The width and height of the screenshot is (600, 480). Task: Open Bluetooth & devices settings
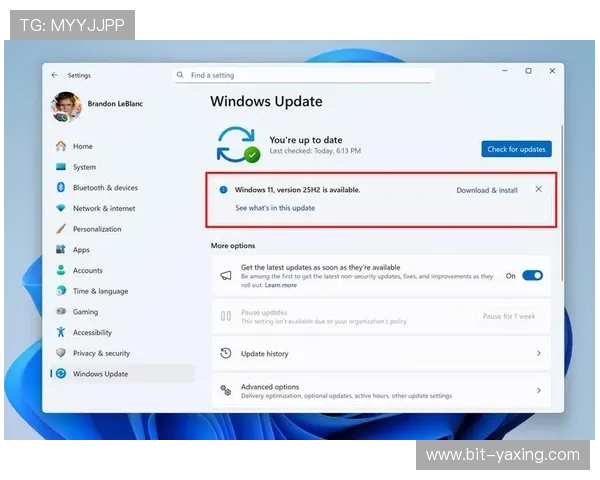click(x=105, y=188)
